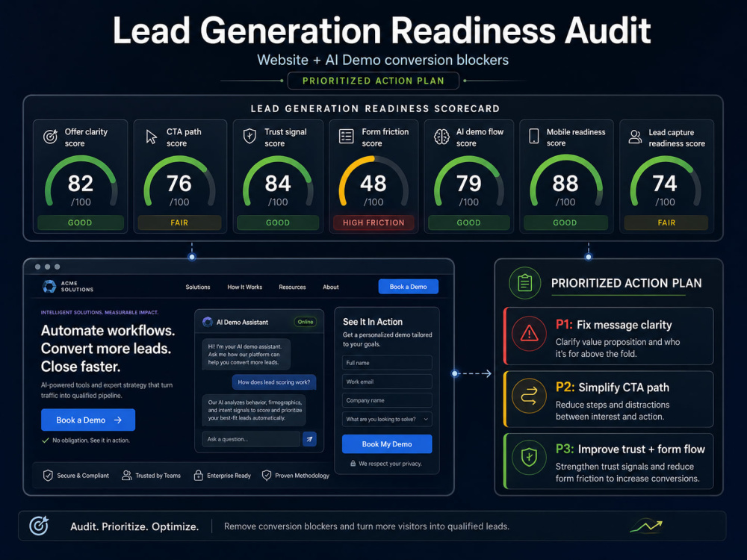
Task: Click the 'See It In Action' heading
Action: point(373,322)
